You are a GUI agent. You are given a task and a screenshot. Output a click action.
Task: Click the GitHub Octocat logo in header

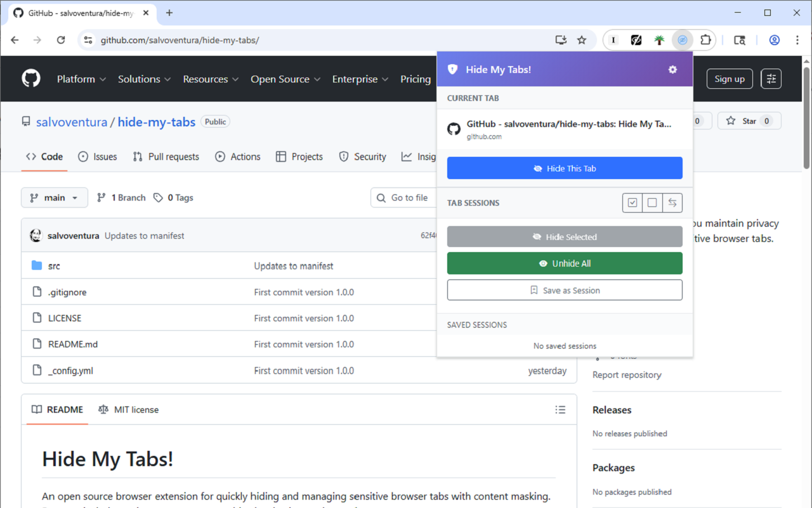[31, 79]
